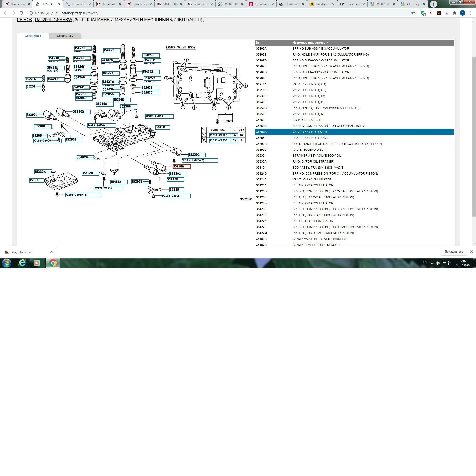Viewport: 476px width, 476px height.
Task: Reload the page with the refresh icon
Action: tap(21, 13)
